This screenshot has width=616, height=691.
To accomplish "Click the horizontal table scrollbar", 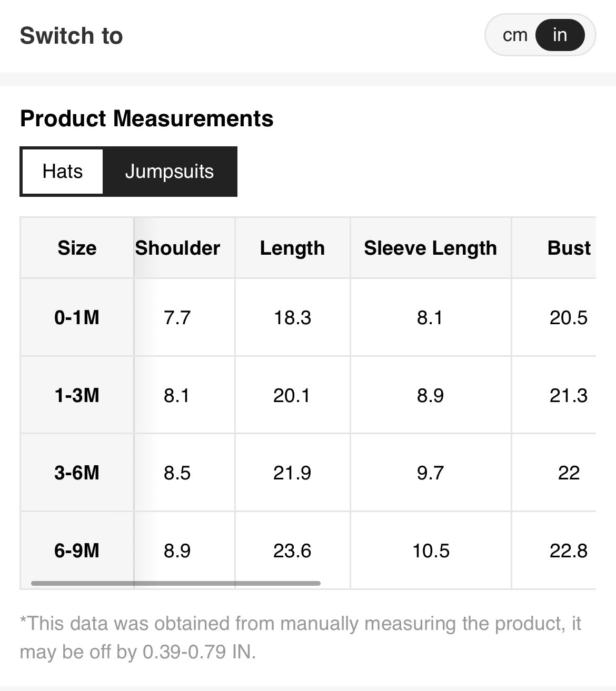I will click(175, 583).
